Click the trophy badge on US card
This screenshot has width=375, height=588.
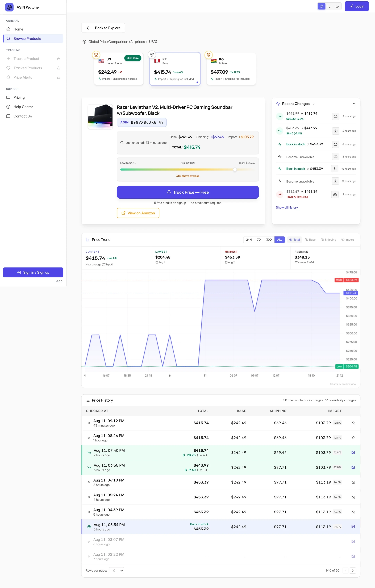96,55
